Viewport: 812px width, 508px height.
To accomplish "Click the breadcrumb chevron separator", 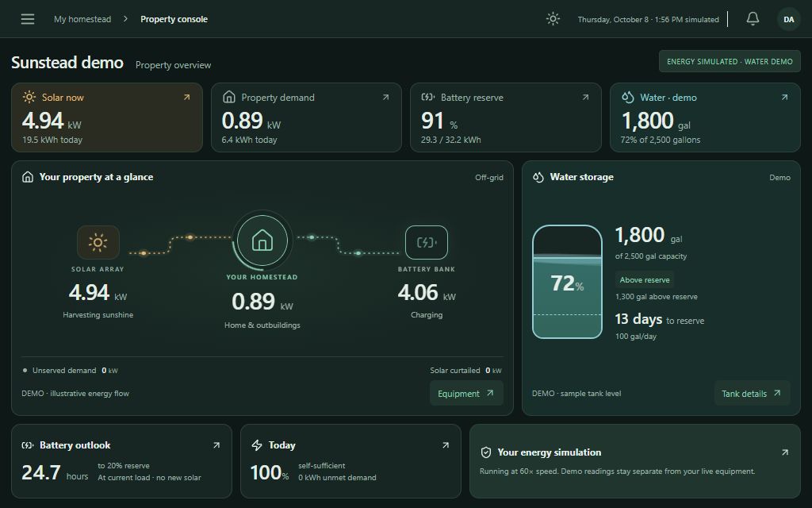I will click(125, 19).
